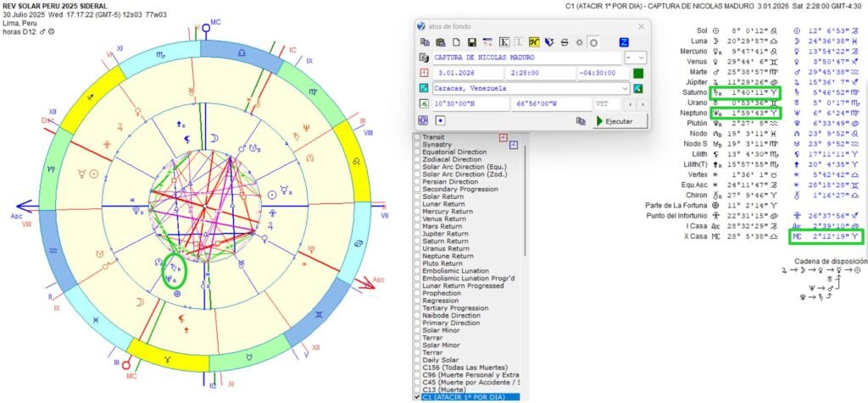This screenshot has height=403, width=868.
Task: Save chart data with floppy disk icon
Action: pos(470,41)
